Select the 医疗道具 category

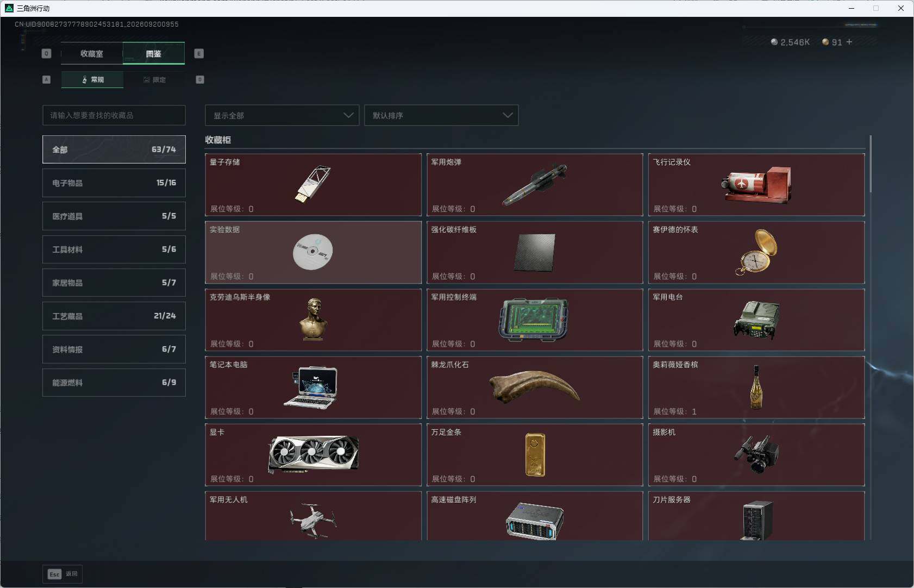pyautogui.click(x=114, y=216)
